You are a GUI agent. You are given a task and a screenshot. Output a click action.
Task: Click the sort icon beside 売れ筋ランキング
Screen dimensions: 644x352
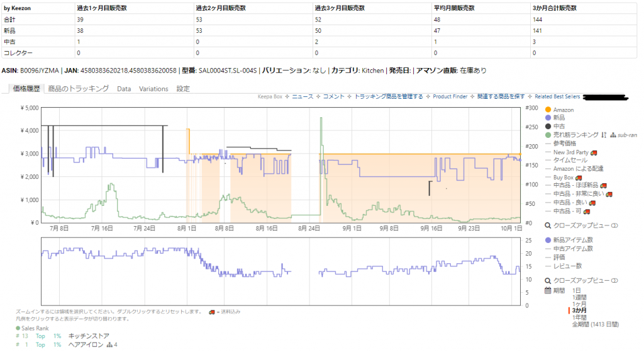pyautogui.click(x=604, y=135)
